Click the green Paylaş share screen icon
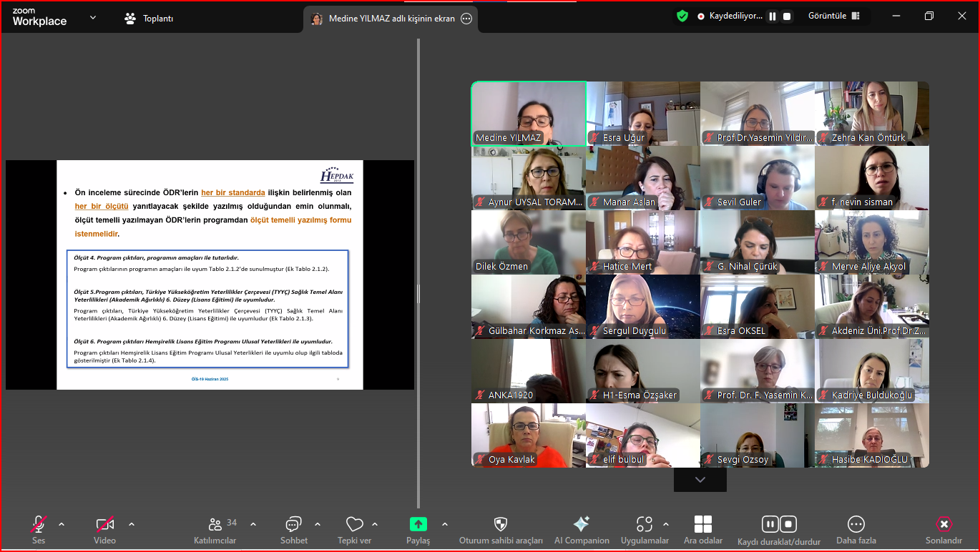 pyautogui.click(x=418, y=524)
